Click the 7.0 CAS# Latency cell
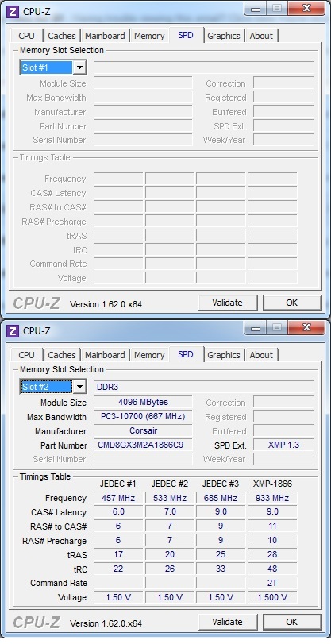331x644 pixels. tap(170, 511)
